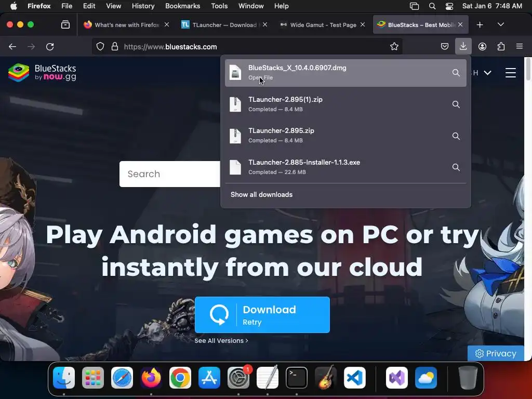
Task: Open TLauncher-2.885-Installer-1.1.3.exe download entry
Action: coord(345,167)
